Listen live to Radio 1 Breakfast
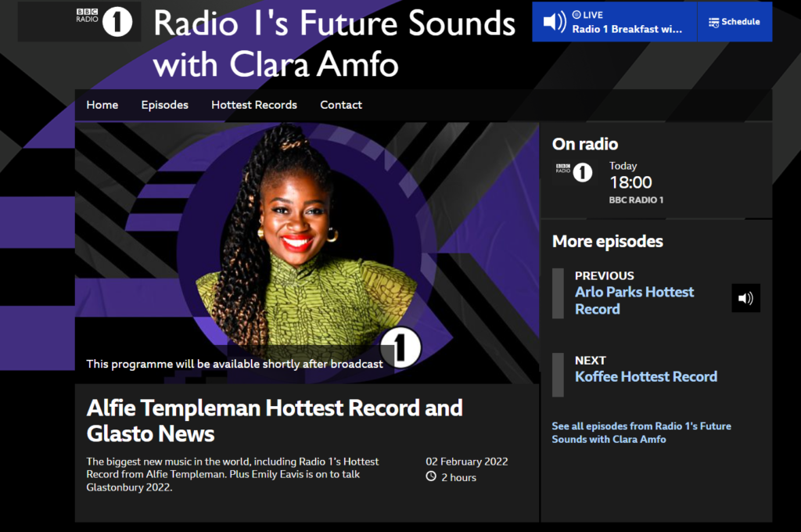 pos(615,22)
